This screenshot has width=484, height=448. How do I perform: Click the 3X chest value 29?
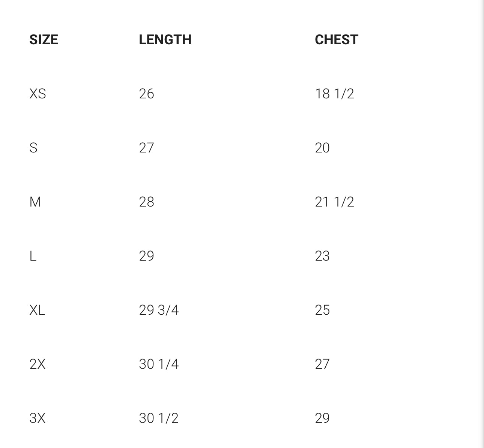pos(322,418)
